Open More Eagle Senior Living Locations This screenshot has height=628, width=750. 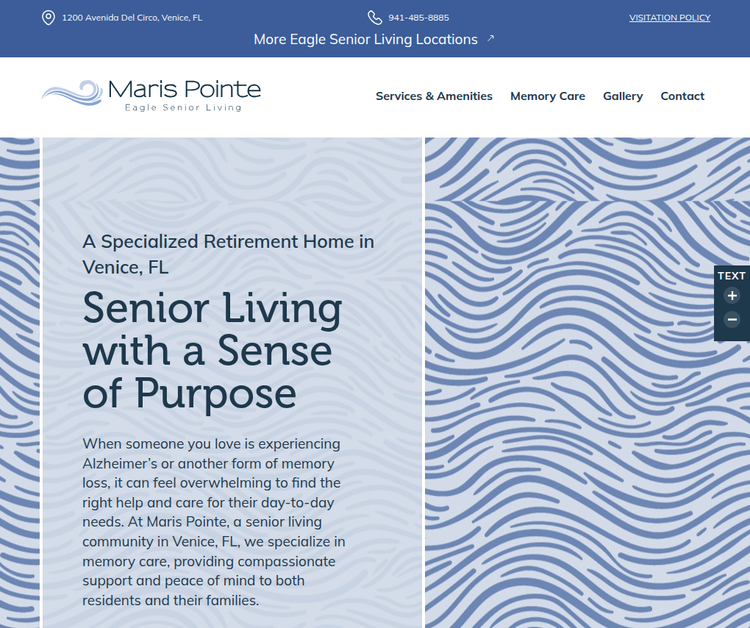tap(366, 39)
